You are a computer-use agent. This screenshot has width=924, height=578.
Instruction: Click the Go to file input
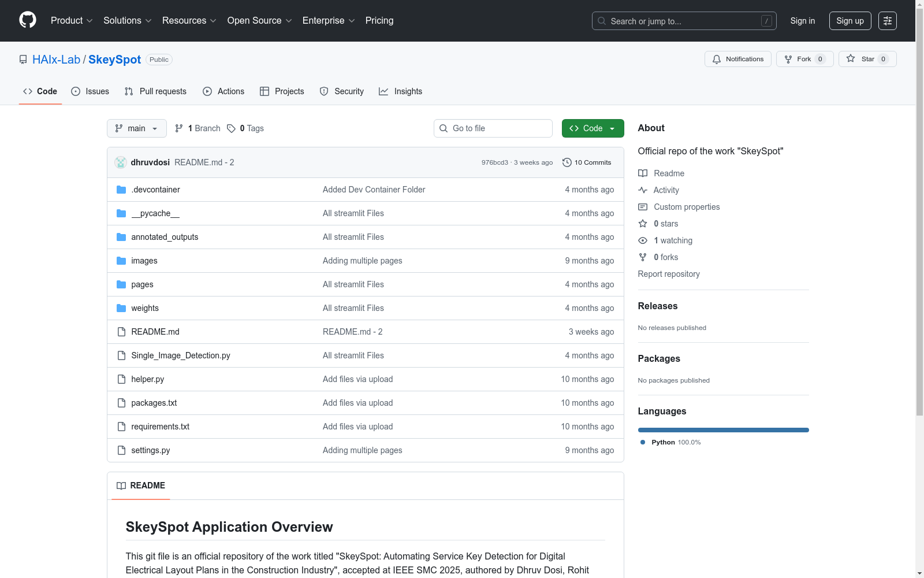pyautogui.click(x=493, y=128)
